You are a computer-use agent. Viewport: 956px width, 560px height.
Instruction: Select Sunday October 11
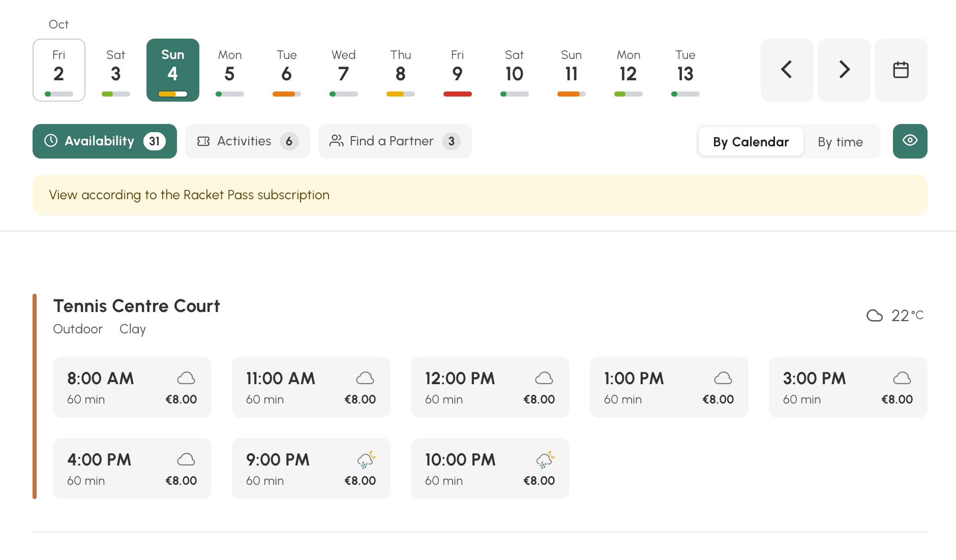(572, 70)
